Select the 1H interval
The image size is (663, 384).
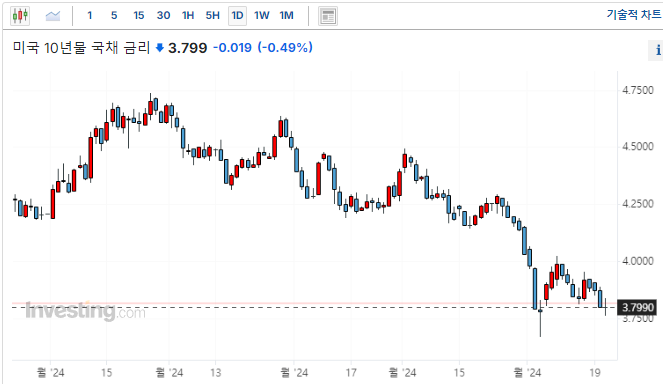(188, 16)
